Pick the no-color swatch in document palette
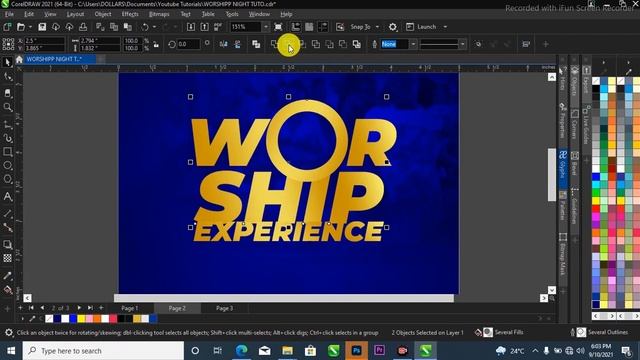The image size is (640, 360). [x=49, y=319]
